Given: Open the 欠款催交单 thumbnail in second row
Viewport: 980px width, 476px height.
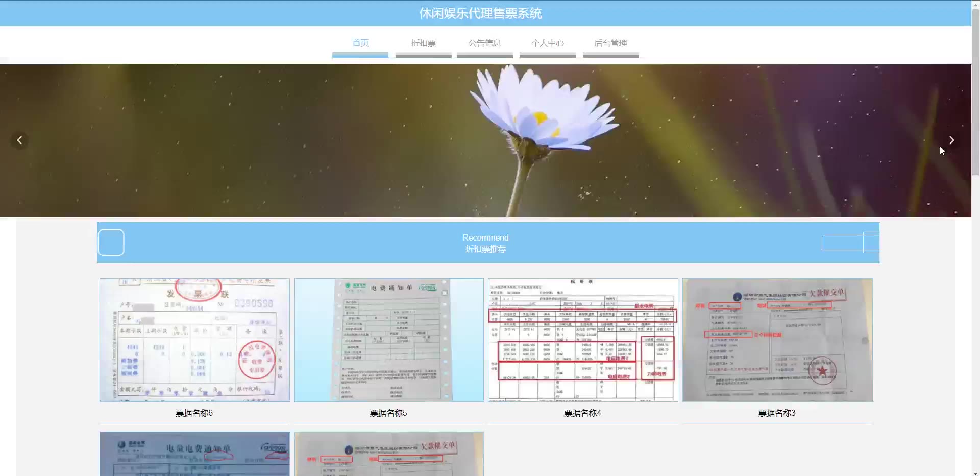Looking at the screenshot, I should click(x=389, y=454).
